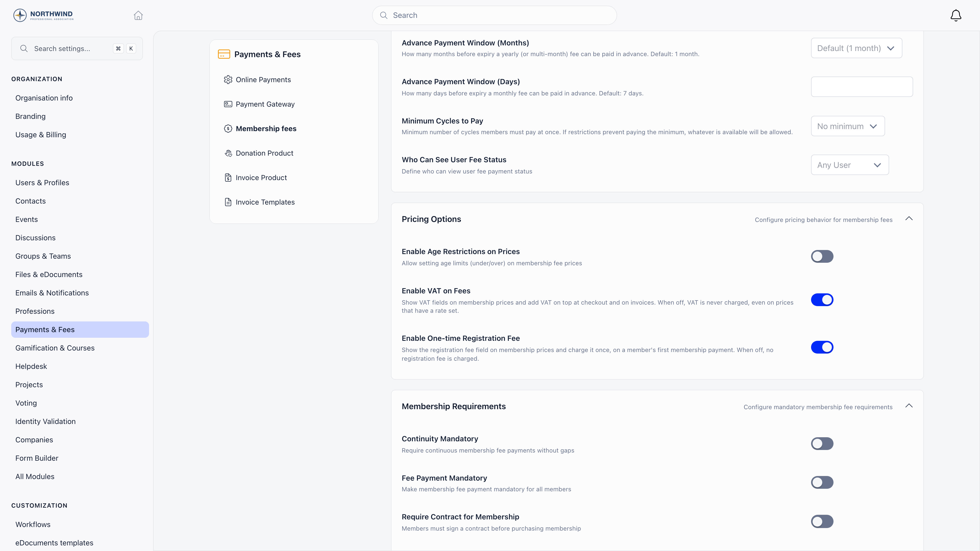
Task: Open Advance Payment Window months dropdown
Action: (x=856, y=48)
